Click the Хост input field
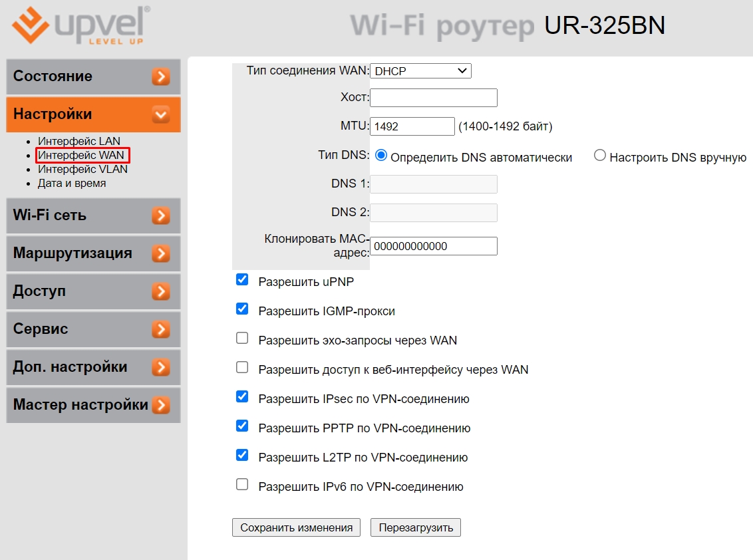Image resolution: width=753 pixels, height=560 pixels. 434,98
